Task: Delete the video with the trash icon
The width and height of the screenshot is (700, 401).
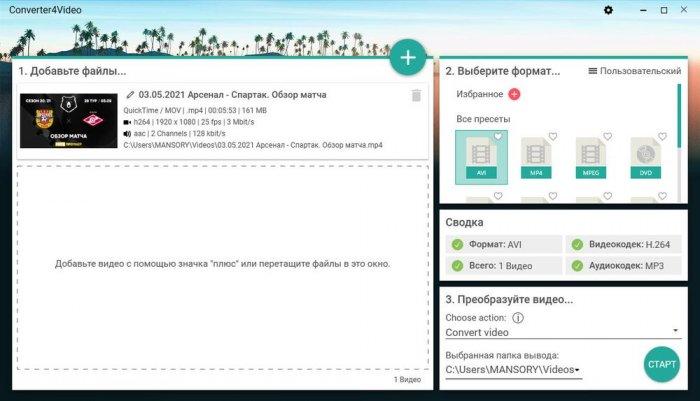Action: (416, 96)
